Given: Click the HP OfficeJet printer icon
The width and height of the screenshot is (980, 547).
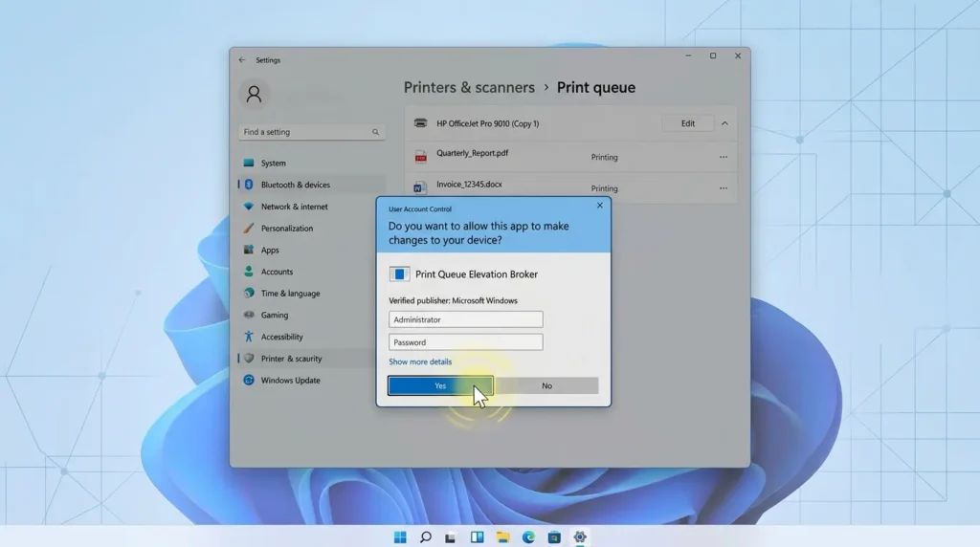Looking at the screenshot, I should [x=421, y=123].
